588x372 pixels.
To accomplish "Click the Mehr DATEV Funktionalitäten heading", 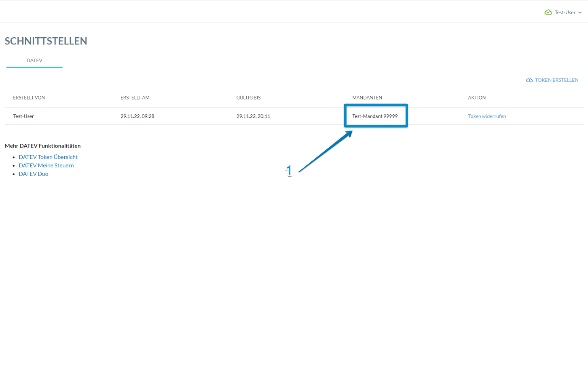I will point(43,146).
